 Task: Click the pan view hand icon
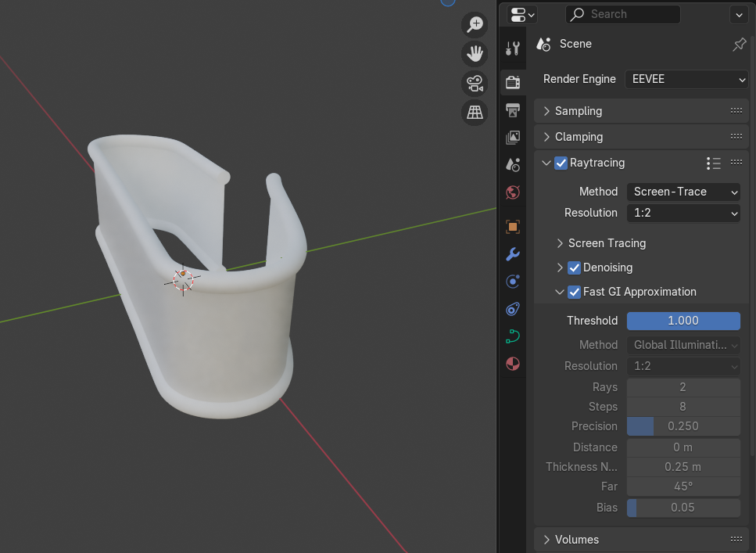coord(475,53)
